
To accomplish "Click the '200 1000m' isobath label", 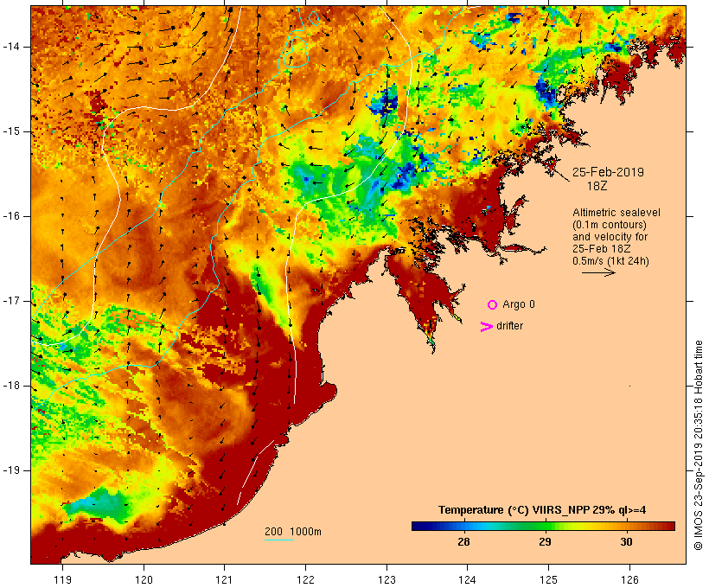I will (x=293, y=532).
